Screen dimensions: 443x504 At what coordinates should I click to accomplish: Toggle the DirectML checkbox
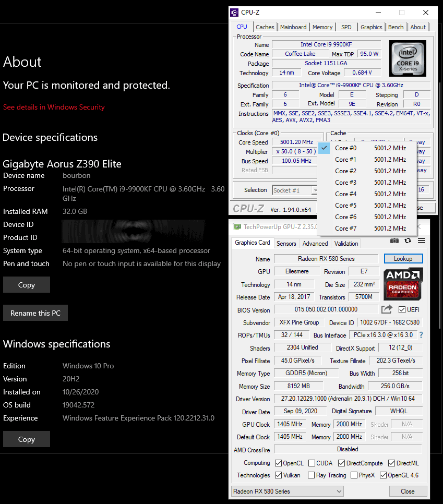pos(391,463)
